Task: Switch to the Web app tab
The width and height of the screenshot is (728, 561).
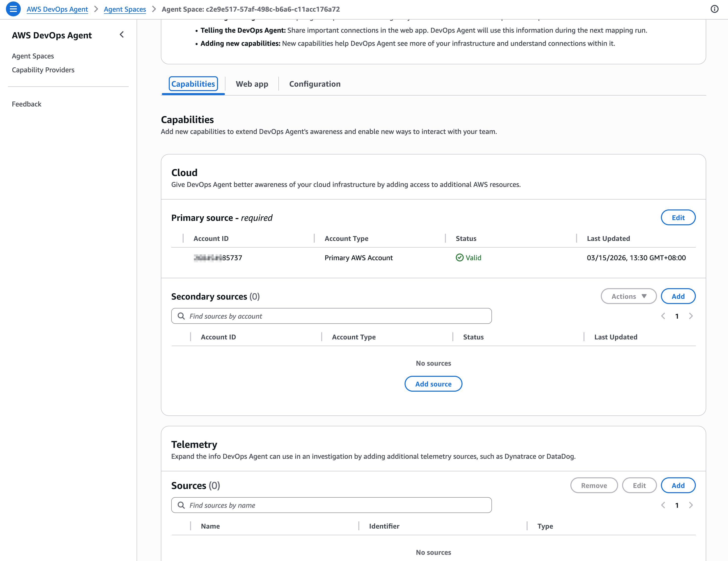Action: [x=252, y=84]
